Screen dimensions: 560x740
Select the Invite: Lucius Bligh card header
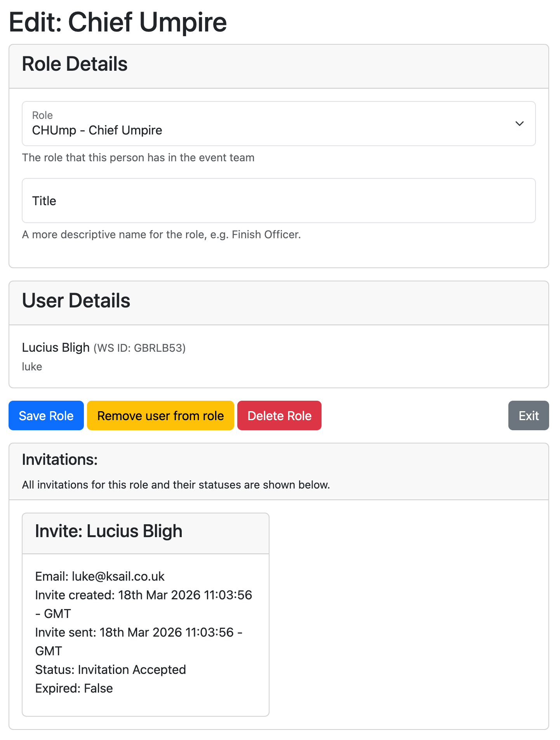pos(109,531)
